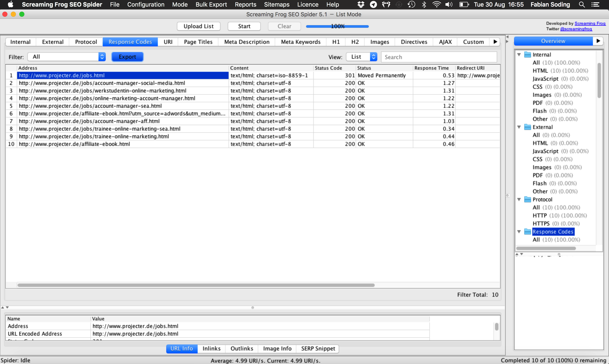The image size is (609, 364).
Task: Collapse the Internal folder in the Overview tree
Action: (x=519, y=54)
